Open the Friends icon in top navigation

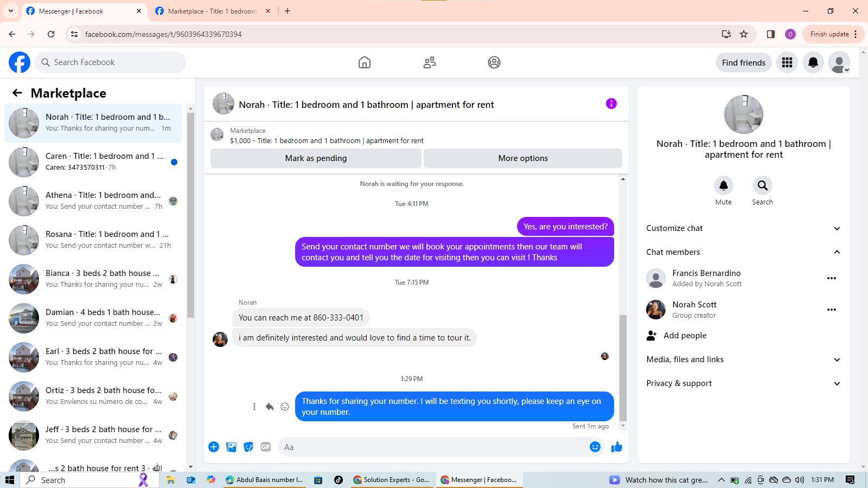[430, 62]
